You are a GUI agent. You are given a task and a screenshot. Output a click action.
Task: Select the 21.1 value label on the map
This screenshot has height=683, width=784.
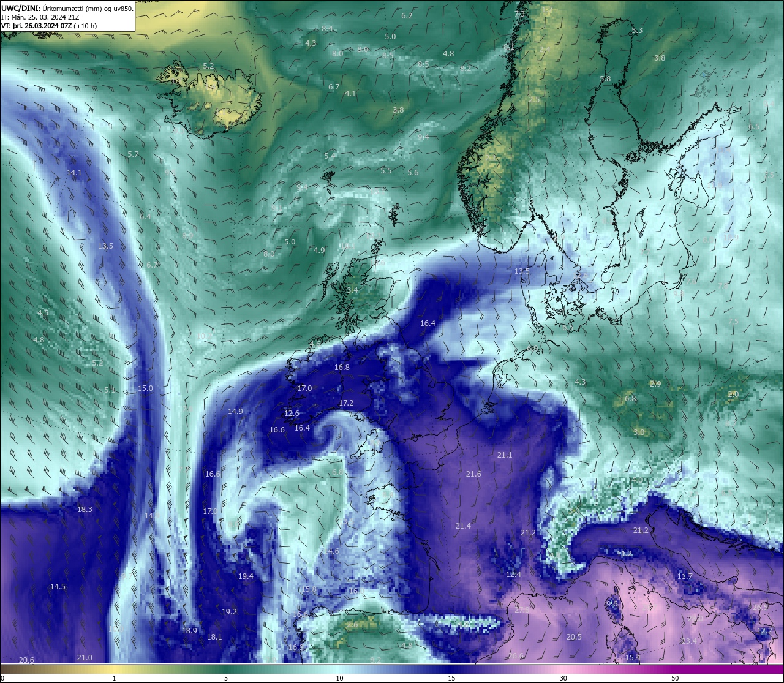[505, 455]
